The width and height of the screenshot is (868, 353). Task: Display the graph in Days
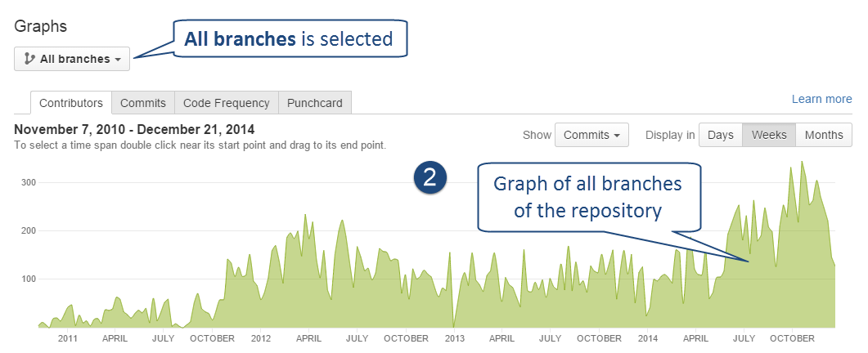[720, 135]
